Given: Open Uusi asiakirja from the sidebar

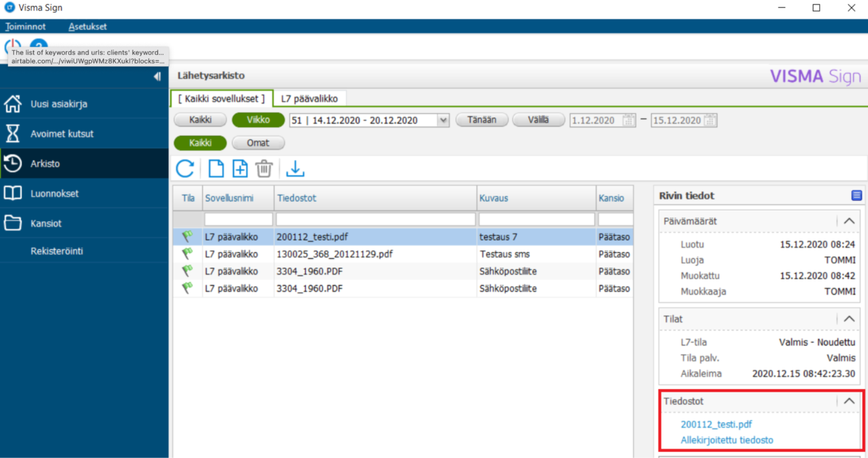Looking at the screenshot, I should 84,104.
